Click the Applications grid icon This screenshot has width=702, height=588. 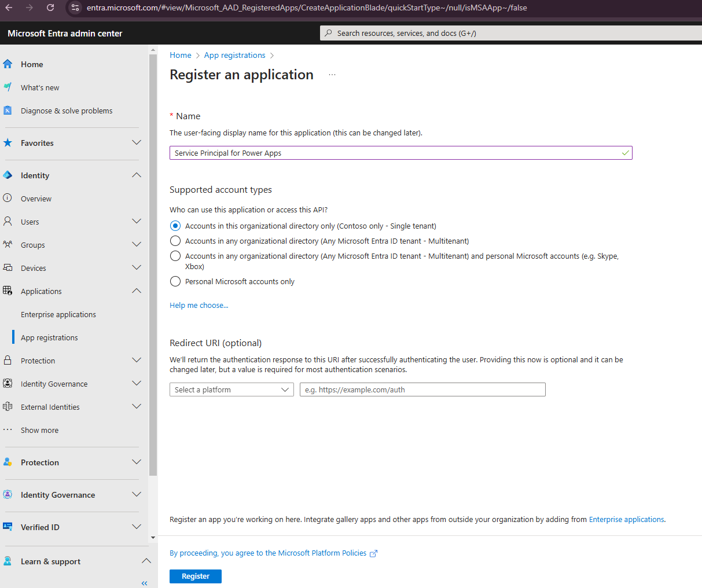click(8, 291)
